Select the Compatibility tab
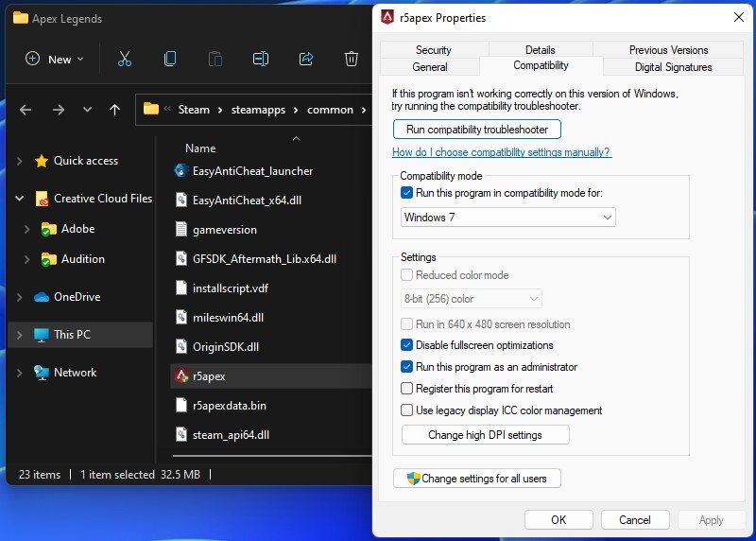 pyautogui.click(x=541, y=65)
